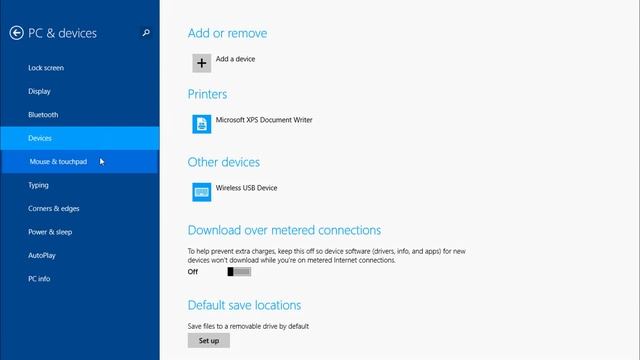Click the Add a device label
This screenshot has width=640, height=360.
coord(236,59)
